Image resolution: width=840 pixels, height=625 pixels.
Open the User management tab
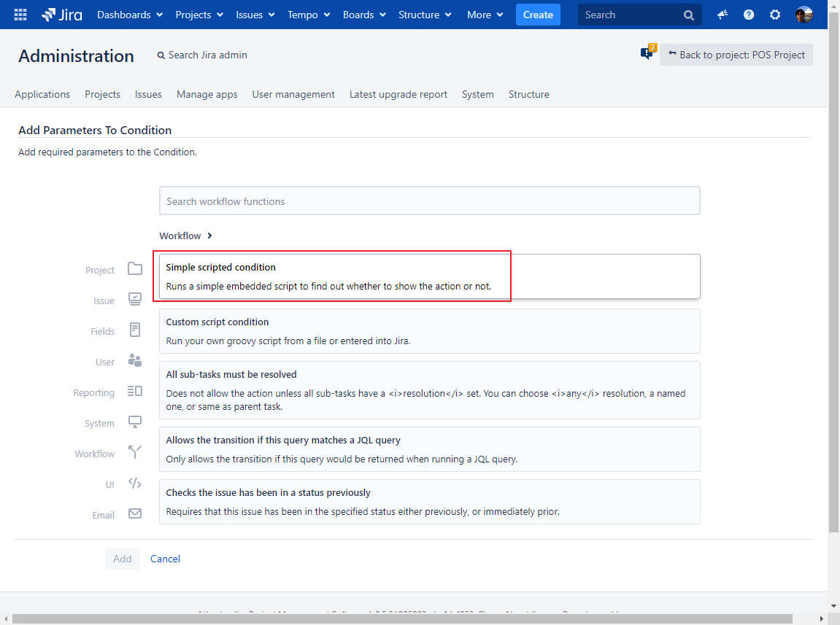[x=293, y=94]
